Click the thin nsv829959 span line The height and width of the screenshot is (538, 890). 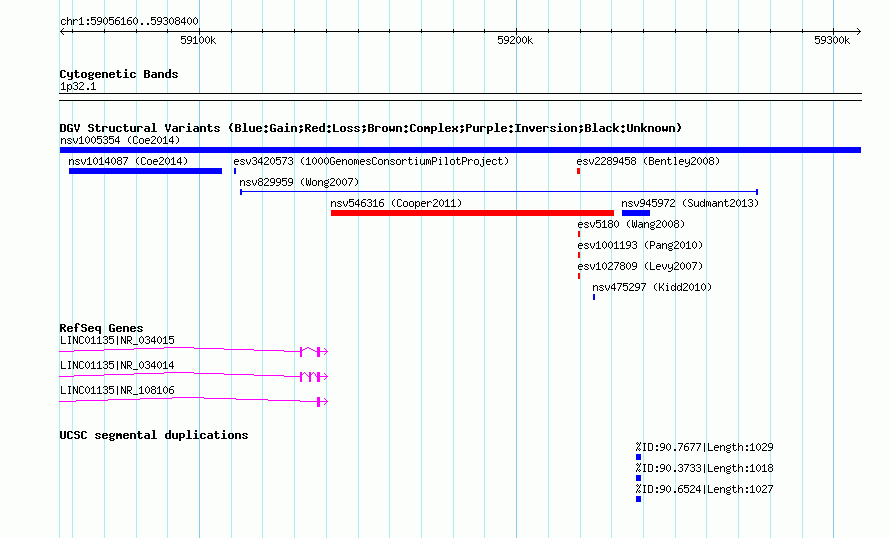[x=499, y=192]
